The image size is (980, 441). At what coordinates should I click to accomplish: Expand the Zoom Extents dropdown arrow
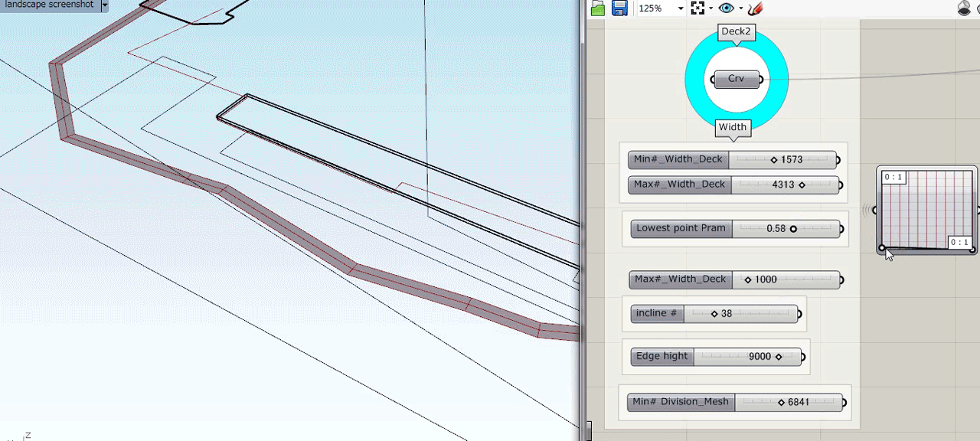pyautogui.click(x=710, y=9)
